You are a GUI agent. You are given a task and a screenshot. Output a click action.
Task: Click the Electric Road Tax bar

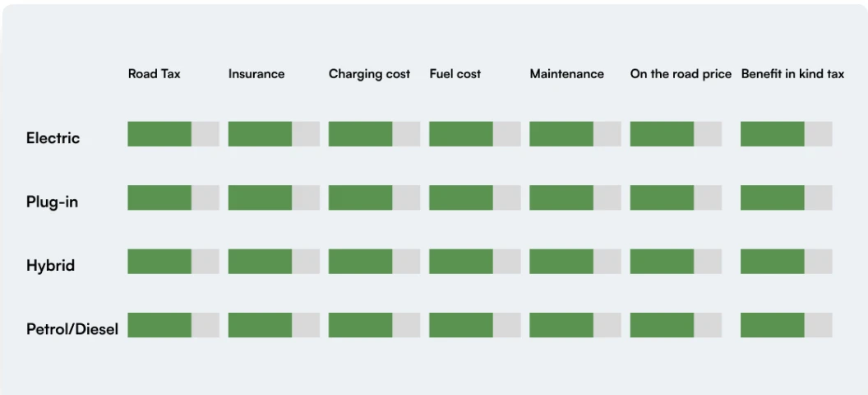pyautogui.click(x=173, y=134)
